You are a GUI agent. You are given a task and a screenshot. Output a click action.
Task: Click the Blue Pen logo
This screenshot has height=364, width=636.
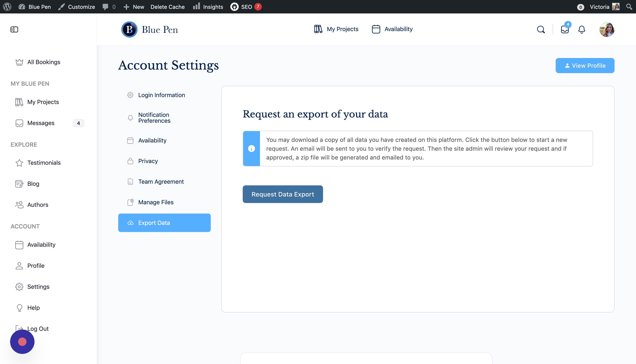pyautogui.click(x=150, y=29)
